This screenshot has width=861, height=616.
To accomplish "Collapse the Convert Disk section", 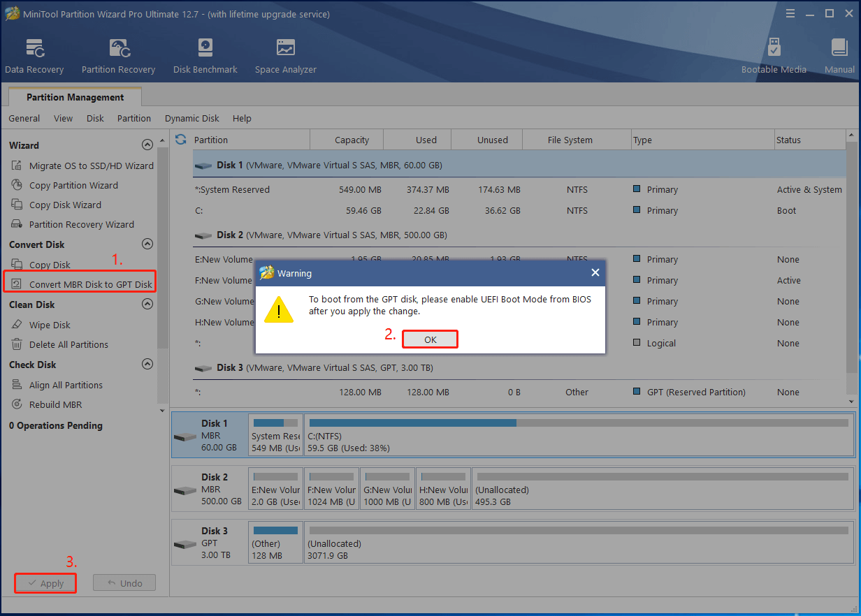I will (147, 244).
